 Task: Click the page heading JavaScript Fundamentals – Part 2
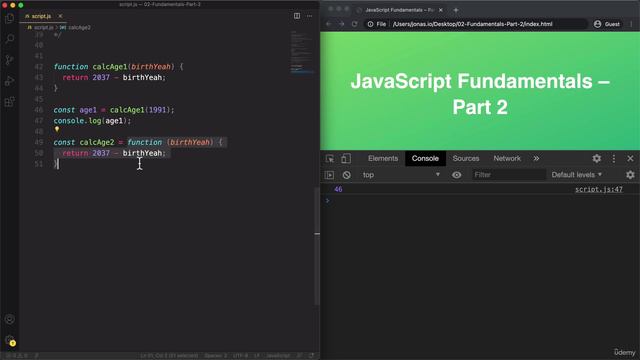point(480,94)
